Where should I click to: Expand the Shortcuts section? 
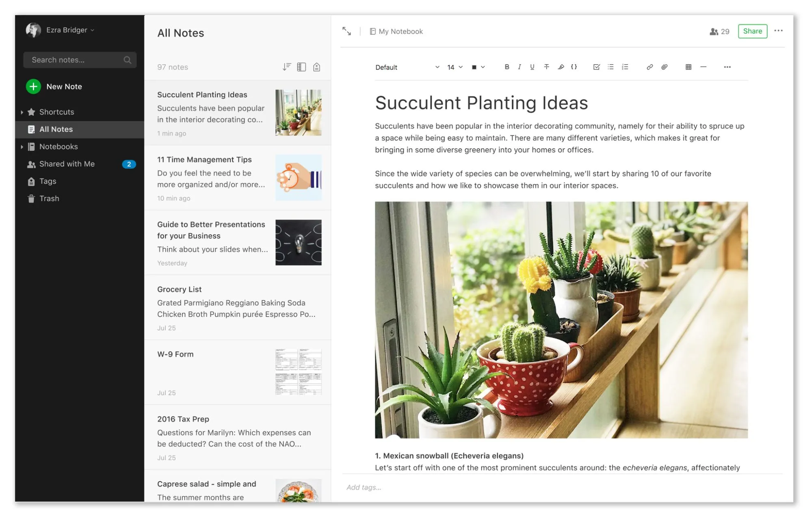point(21,112)
